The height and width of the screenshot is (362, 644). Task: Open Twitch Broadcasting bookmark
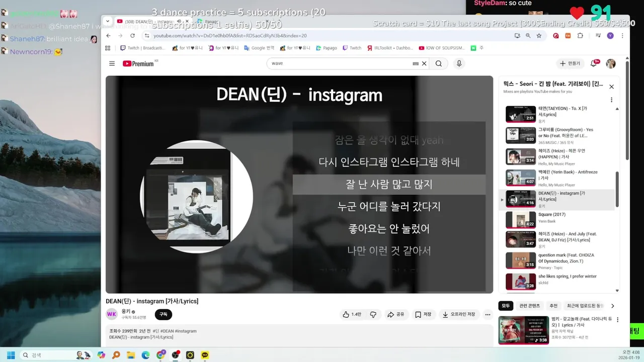tap(142, 48)
